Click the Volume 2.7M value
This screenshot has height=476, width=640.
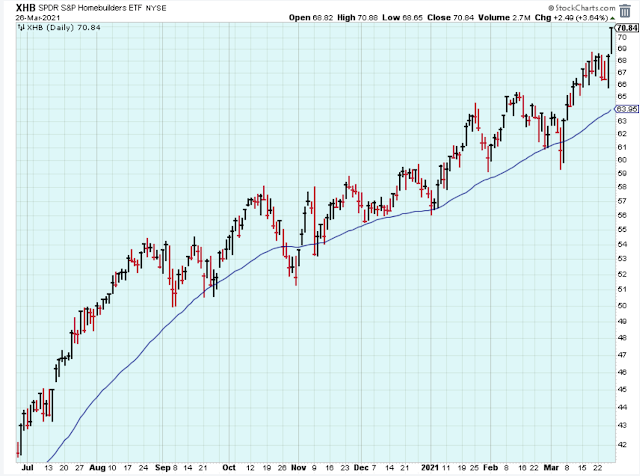tap(504, 18)
